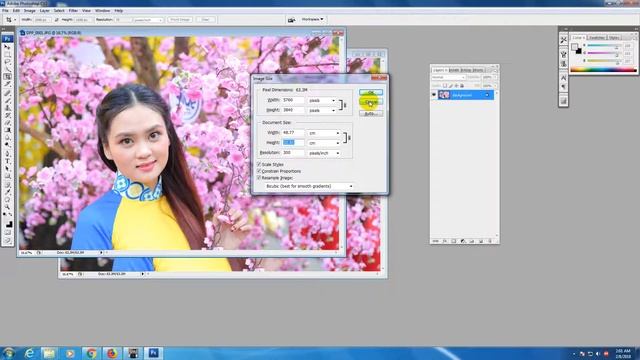Open the bottom icon in collapsed dock
This screenshot has width=640, height=360.
(564, 101)
